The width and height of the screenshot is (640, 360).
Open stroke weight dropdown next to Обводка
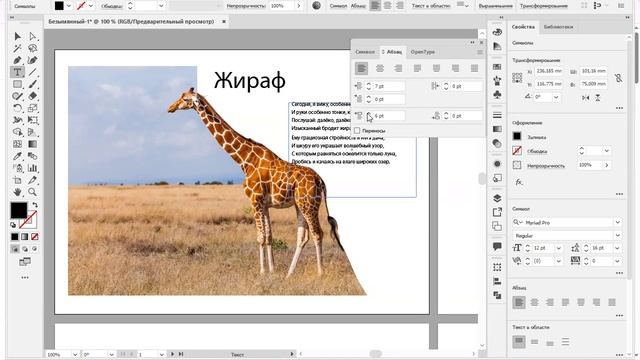tap(607, 151)
